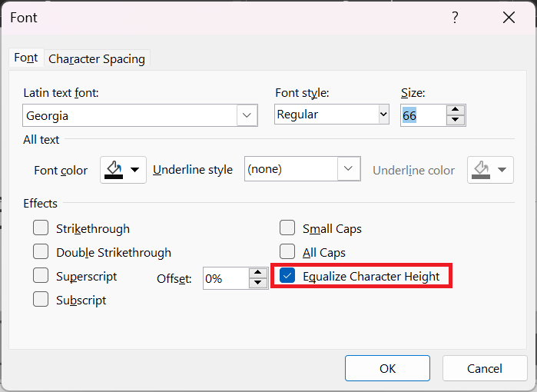
Task: Decrease Offset with the down arrow
Action: coord(258,283)
